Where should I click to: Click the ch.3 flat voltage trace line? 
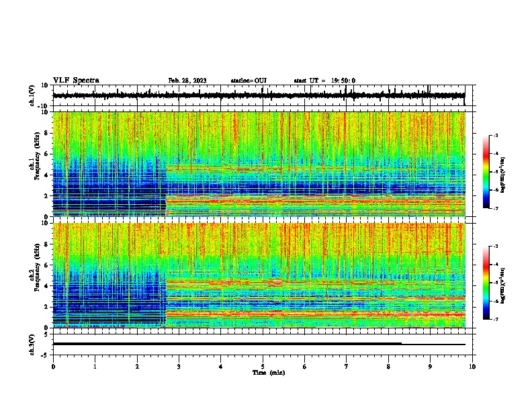(x=259, y=345)
